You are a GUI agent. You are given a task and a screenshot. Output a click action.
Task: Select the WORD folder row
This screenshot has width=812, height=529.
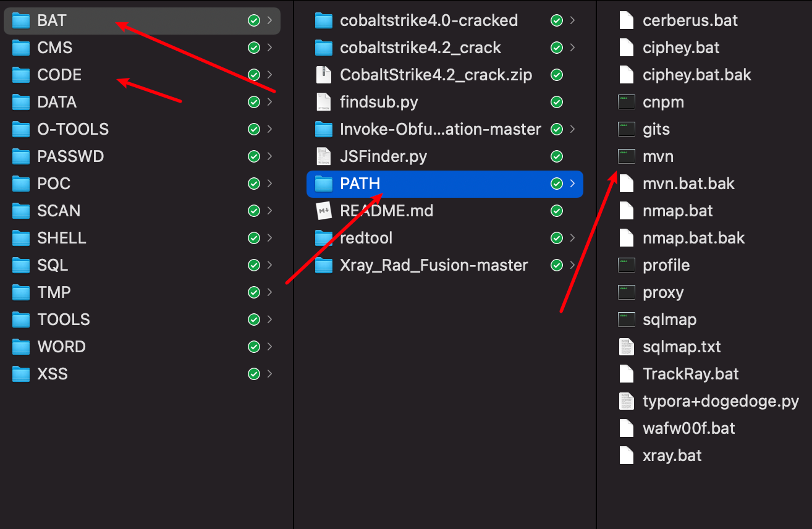(x=142, y=347)
